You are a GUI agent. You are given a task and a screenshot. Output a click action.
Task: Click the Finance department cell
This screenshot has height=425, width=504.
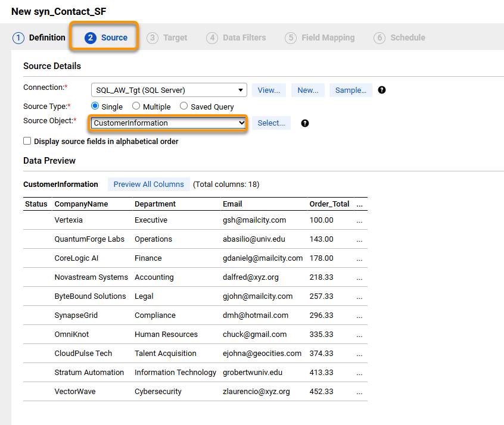(x=148, y=258)
